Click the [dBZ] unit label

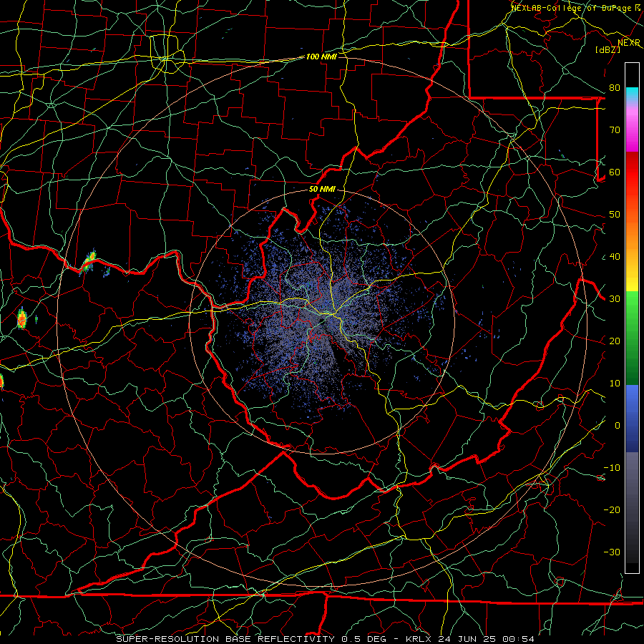tap(608, 49)
